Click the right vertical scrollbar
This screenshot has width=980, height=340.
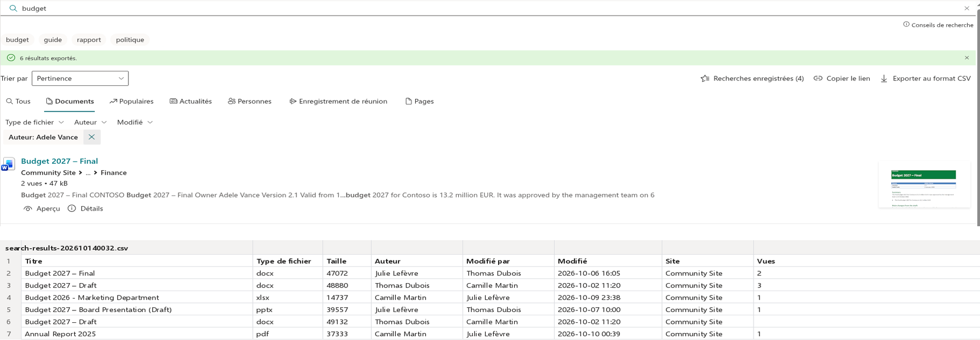click(977, 118)
